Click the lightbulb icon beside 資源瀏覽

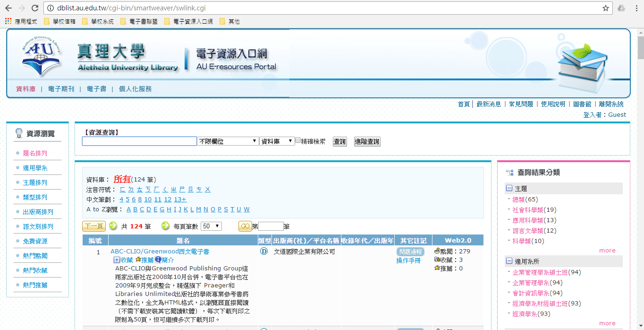click(19, 133)
